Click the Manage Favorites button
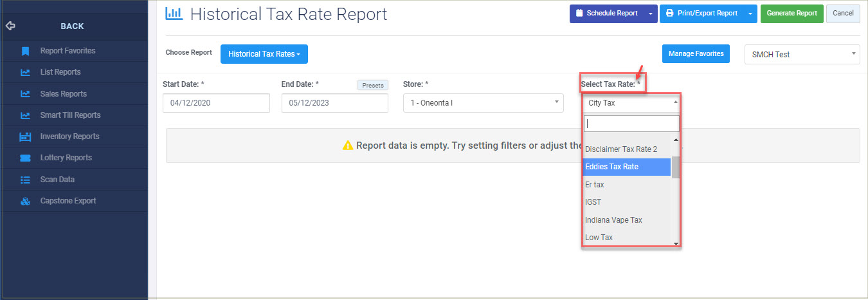 [696, 54]
